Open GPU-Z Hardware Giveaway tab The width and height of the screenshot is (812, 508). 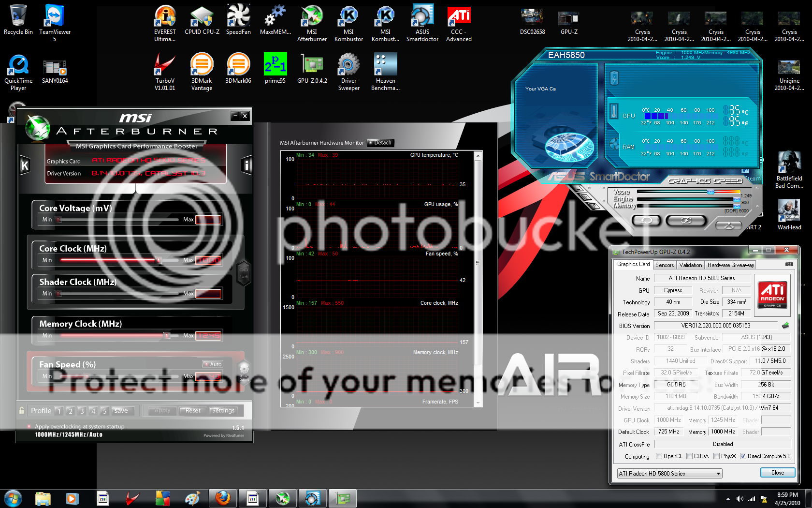pyautogui.click(x=730, y=265)
